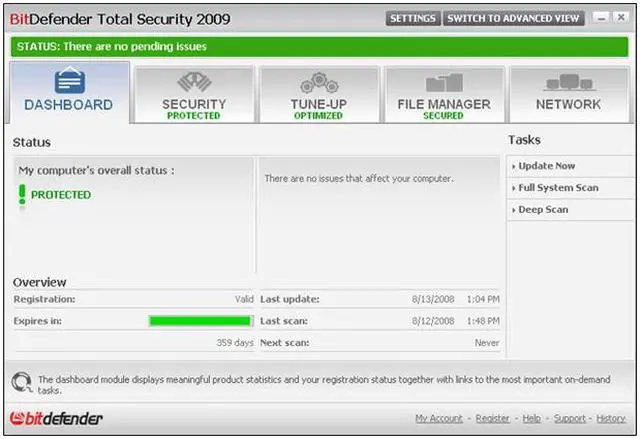Click the green expiration progress bar
Viewport: 640px width, 439px height.
click(200, 321)
